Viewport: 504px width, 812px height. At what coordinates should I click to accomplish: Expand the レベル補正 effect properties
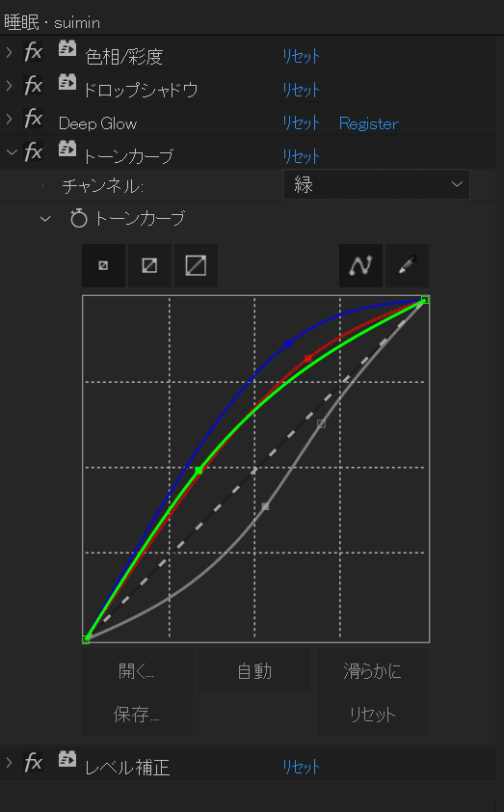click(10, 762)
